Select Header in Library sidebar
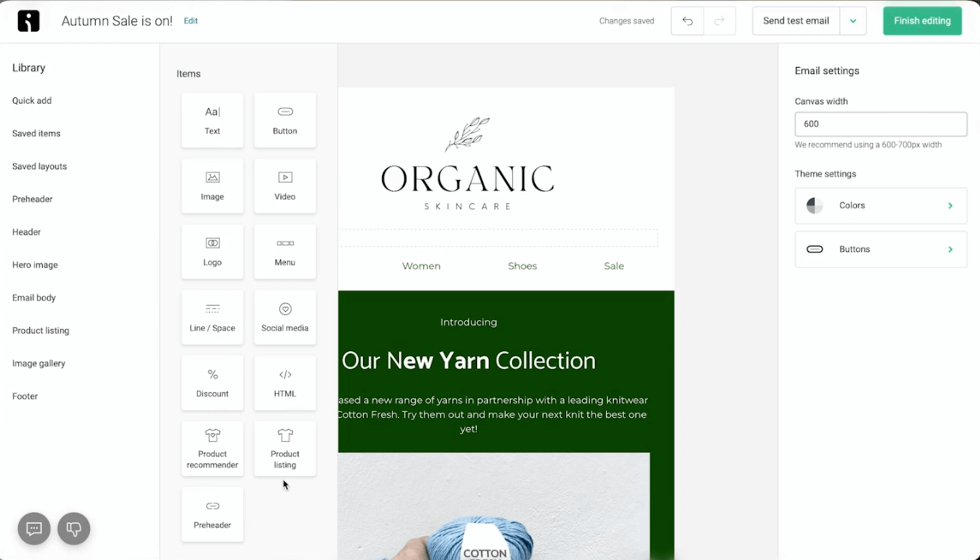The height and width of the screenshot is (560, 980). click(26, 232)
